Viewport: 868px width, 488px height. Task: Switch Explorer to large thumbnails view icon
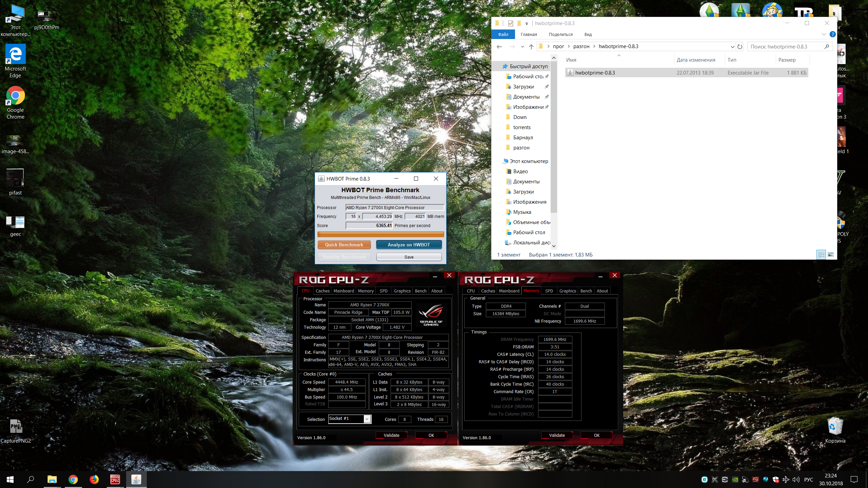[x=830, y=255]
